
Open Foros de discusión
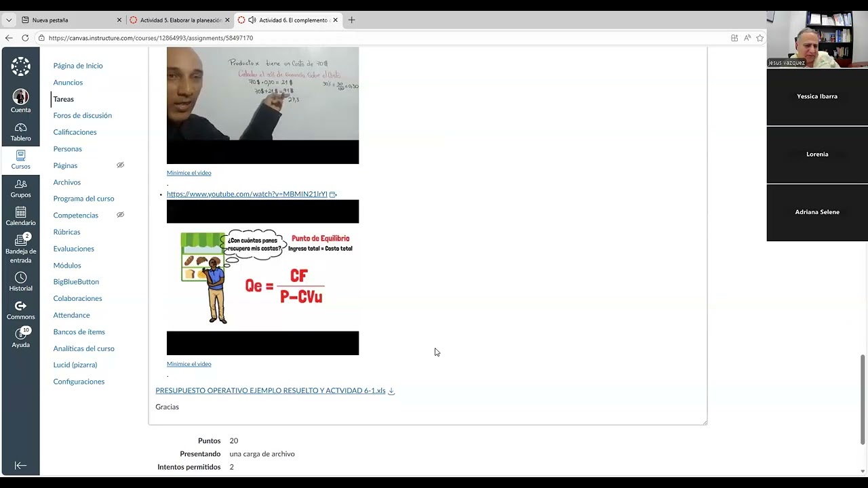coord(83,115)
